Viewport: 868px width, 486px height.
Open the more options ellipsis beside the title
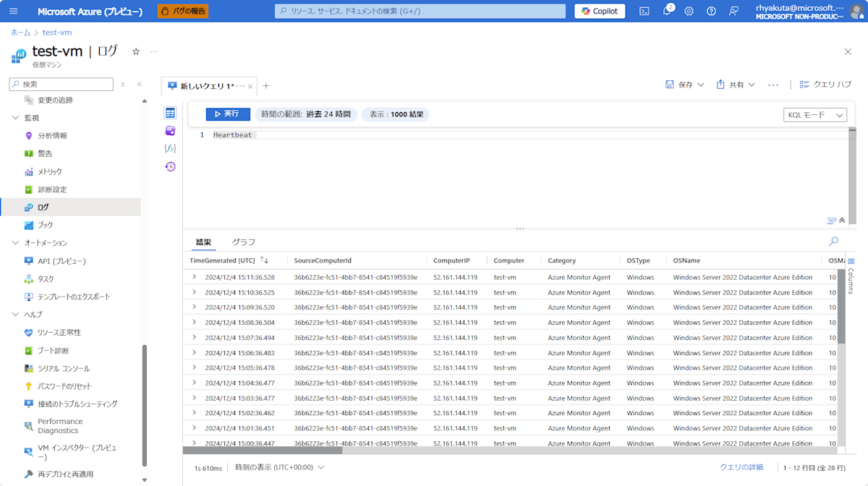(x=153, y=51)
